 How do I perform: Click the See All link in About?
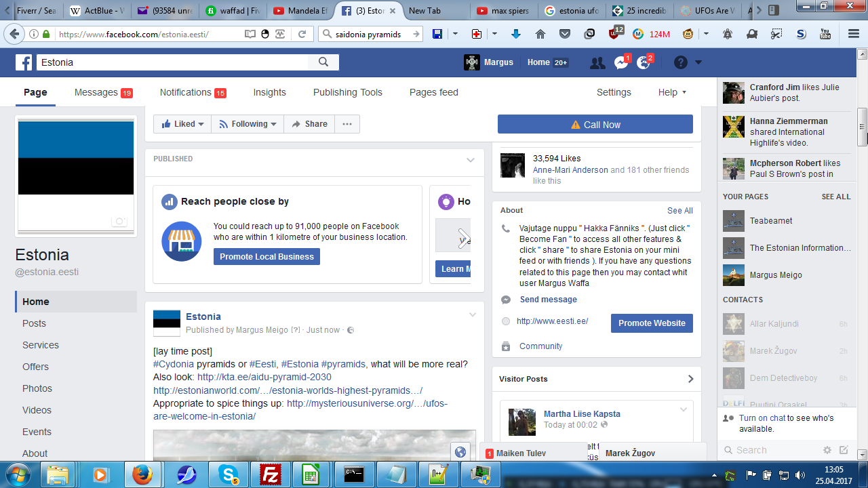coord(680,211)
